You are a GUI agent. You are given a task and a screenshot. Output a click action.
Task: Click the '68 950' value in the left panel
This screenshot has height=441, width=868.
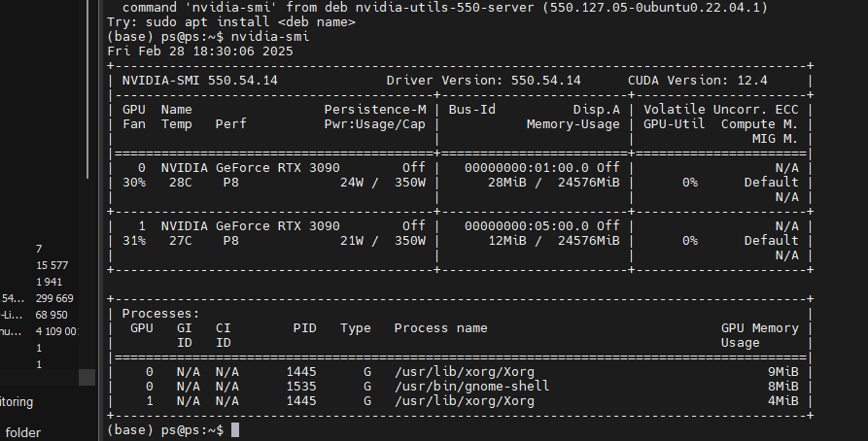click(52, 315)
